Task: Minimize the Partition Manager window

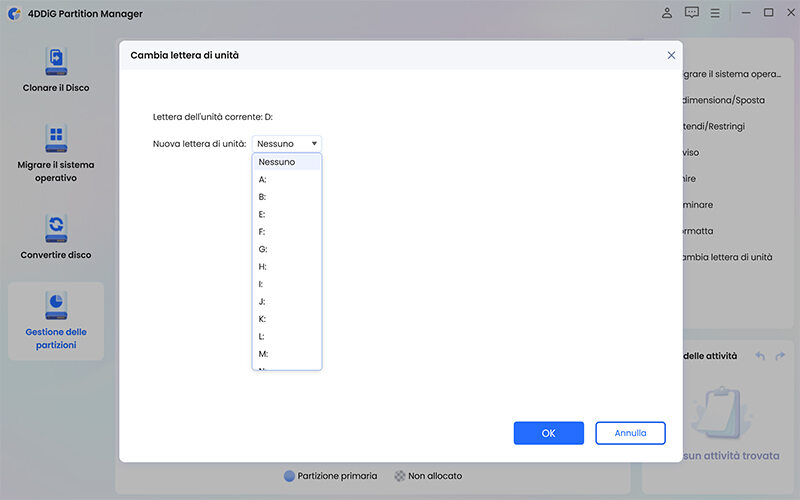Action: (745, 13)
